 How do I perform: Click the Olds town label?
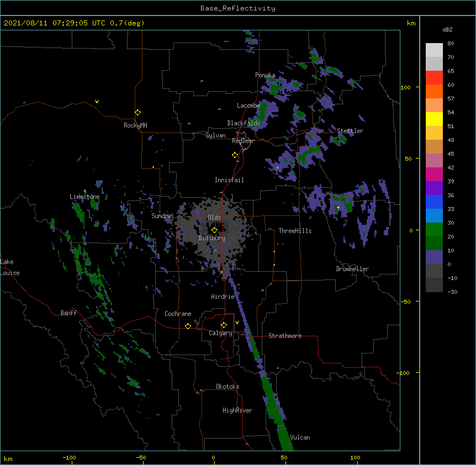214,218
